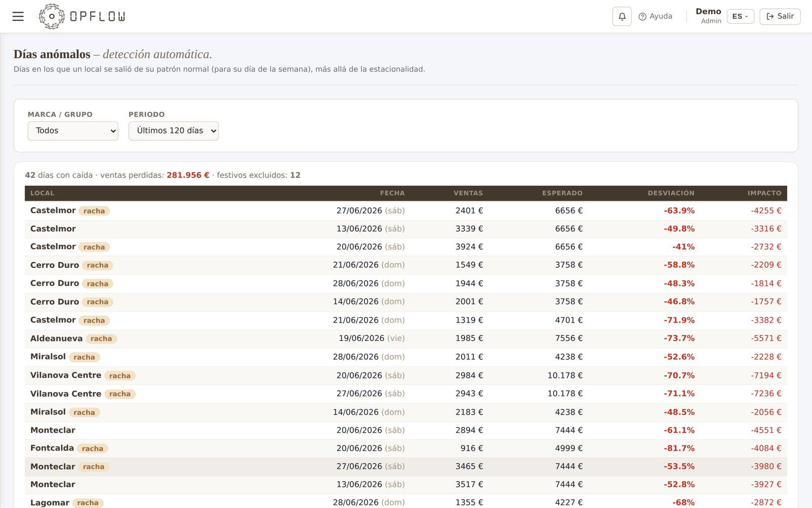Sort by the IMPACTO column header
The height and width of the screenshot is (508, 812).
tap(764, 193)
